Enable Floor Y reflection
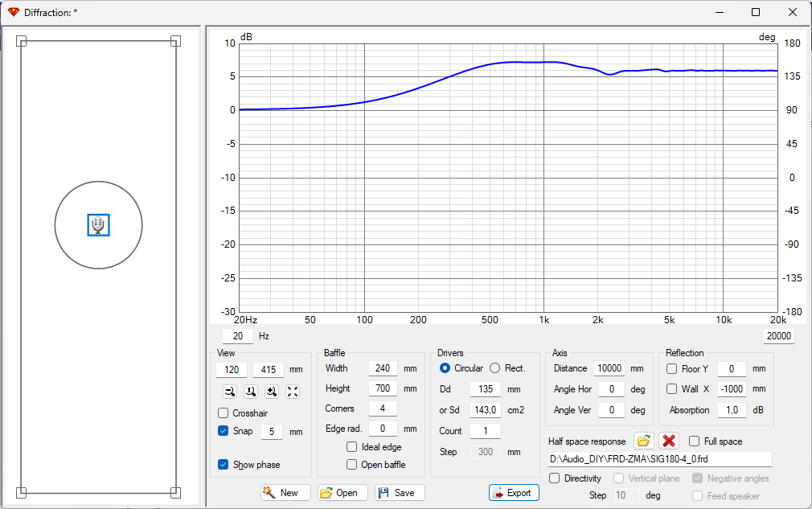812x509 pixels. tap(671, 368)
